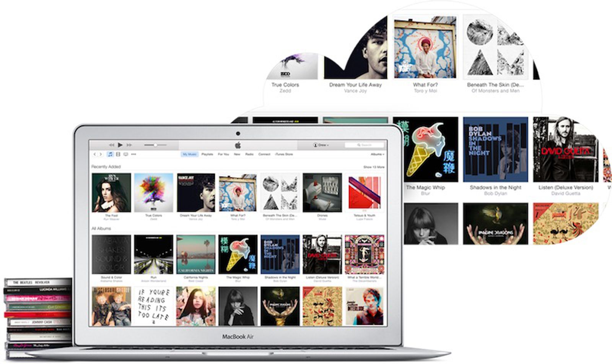Go to the iTunes Store tab
The height and width of the screenshot is (364, 612).
(284, 154)
